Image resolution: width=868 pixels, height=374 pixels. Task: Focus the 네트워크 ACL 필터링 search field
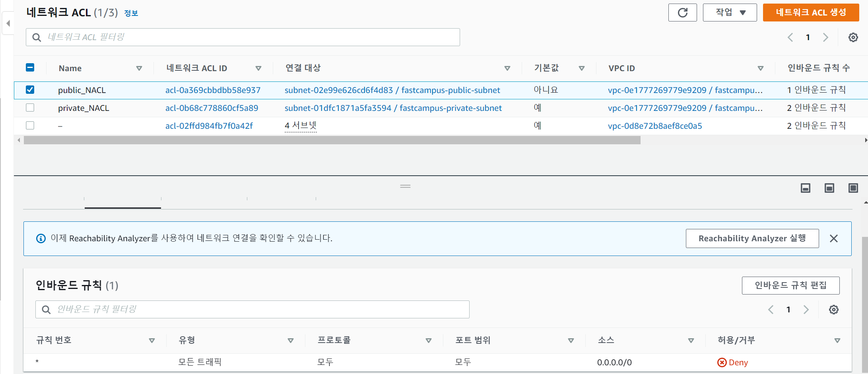tap(243, 37)
